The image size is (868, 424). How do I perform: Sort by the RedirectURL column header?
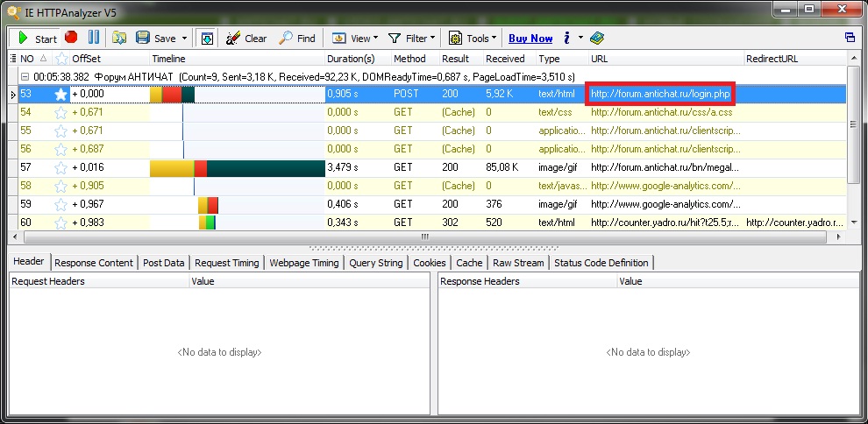pos(796,59)
